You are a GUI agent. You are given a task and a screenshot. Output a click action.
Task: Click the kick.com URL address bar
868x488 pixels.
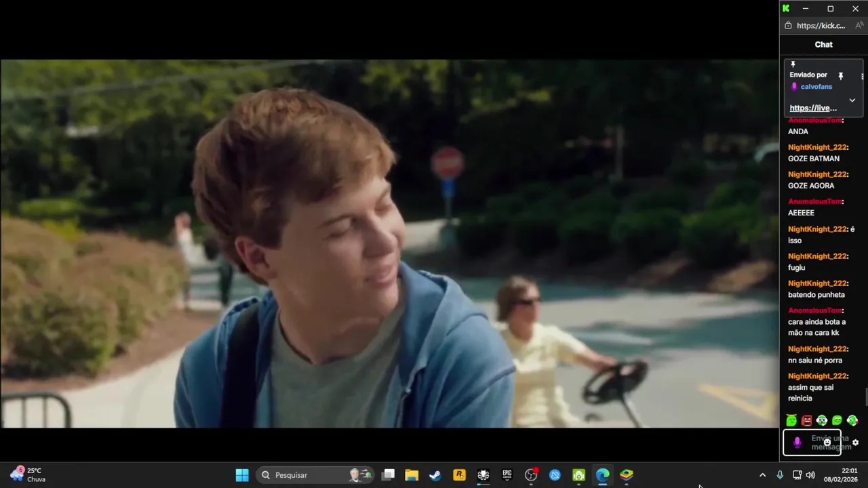(821, 26)
